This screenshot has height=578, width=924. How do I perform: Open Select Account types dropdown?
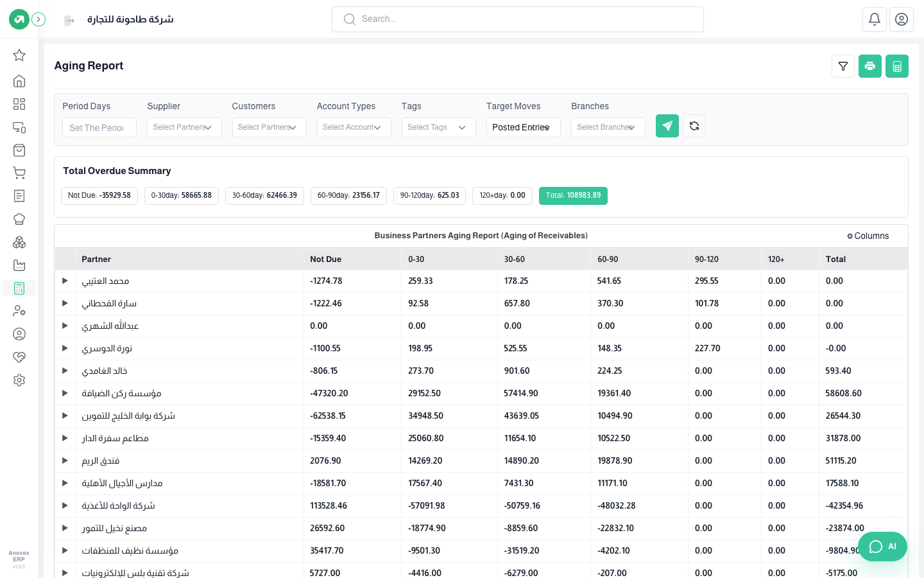tap(354, 127)
